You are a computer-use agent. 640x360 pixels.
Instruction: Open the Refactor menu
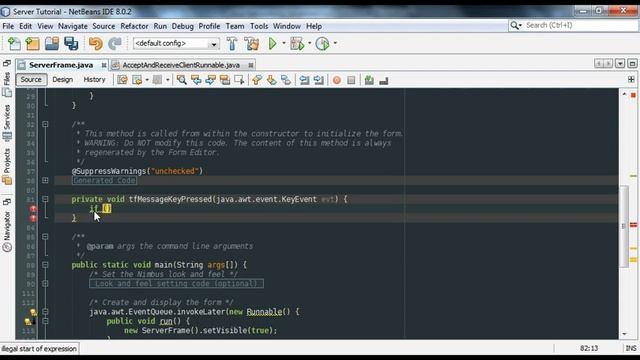pyautogui.click(x=134, y=26)
